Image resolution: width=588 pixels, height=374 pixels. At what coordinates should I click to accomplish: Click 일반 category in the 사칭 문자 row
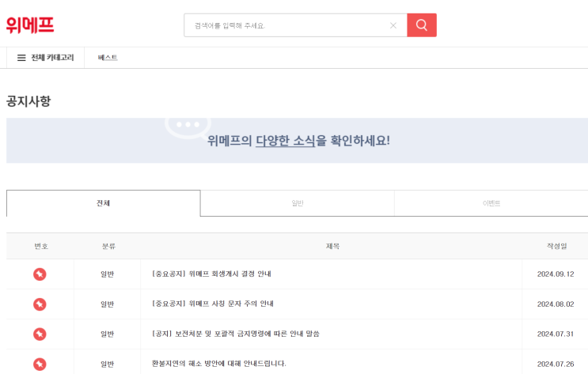click(108, 304)
